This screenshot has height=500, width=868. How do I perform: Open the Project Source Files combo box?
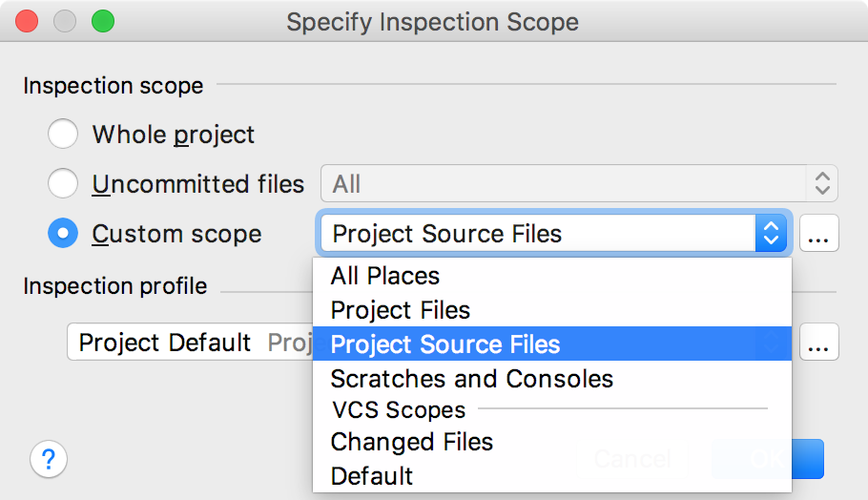(553, 233)
